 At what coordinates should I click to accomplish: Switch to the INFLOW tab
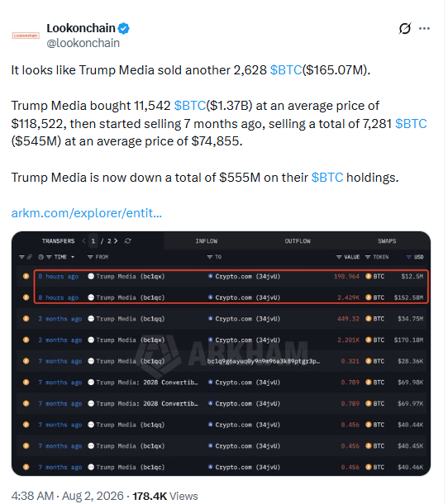point(207,240)
